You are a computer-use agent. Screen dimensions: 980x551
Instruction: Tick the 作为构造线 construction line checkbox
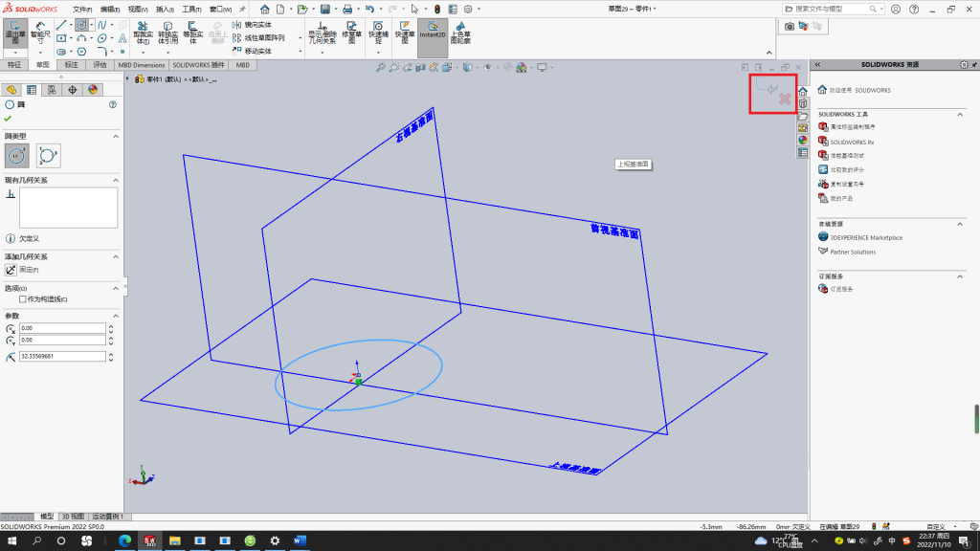pyautogui.click(x=23, y=299)
